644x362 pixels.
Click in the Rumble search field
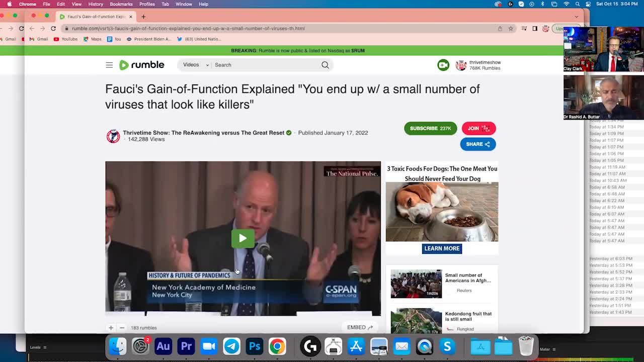(x=266, y=65)
